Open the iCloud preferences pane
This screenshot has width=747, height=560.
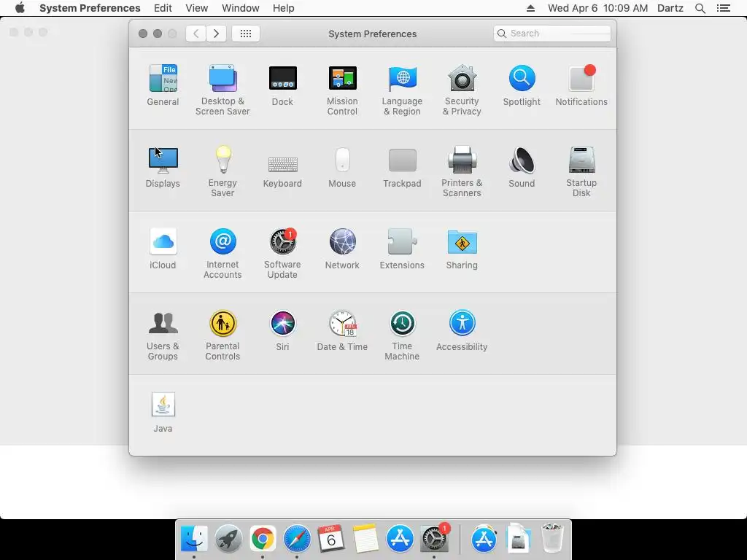pos(163,249)
